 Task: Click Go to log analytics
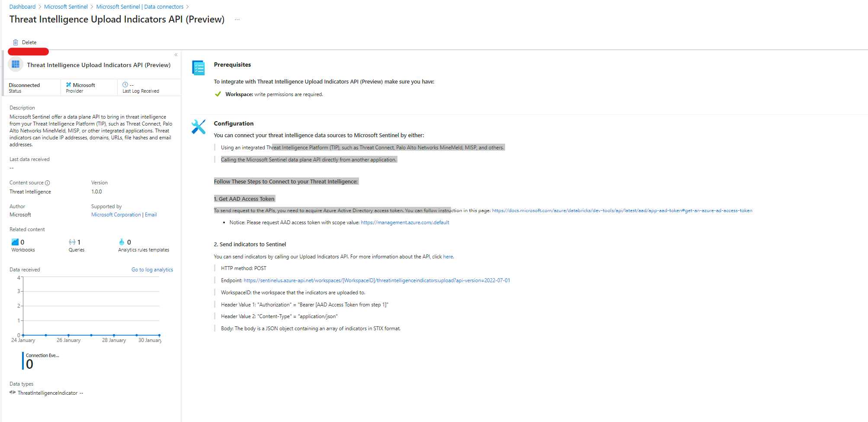tap(152, 270)
